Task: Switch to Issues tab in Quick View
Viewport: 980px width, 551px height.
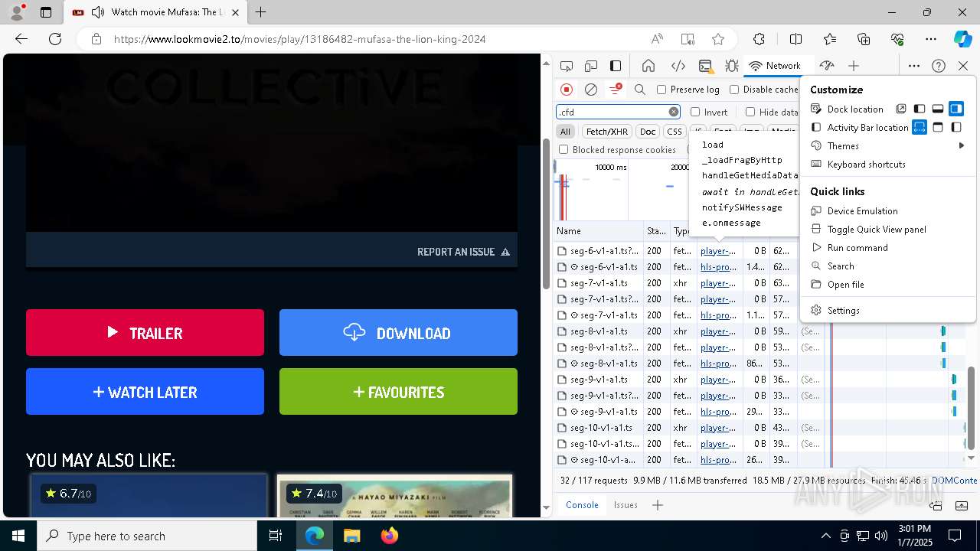Action: [626, 505]
